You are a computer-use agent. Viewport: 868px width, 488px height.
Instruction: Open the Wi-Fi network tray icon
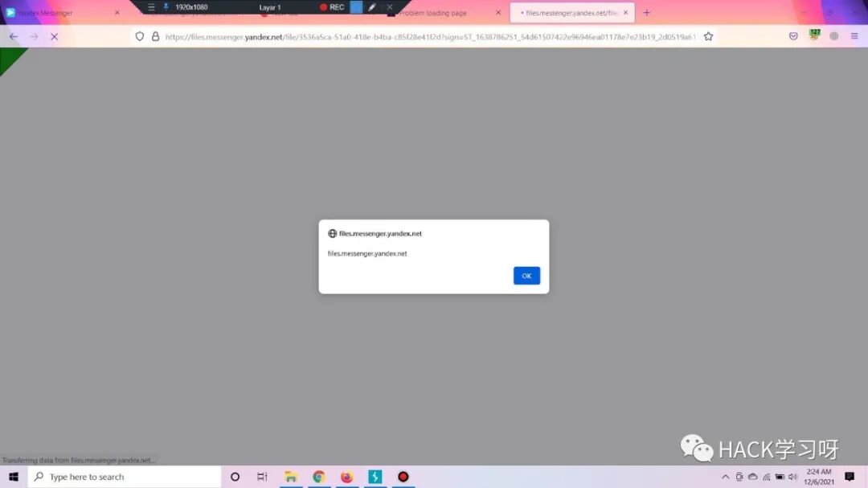767,477
